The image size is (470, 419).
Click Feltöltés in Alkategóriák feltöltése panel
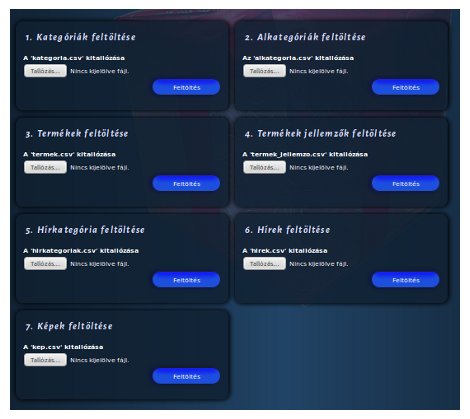point(406,87)
